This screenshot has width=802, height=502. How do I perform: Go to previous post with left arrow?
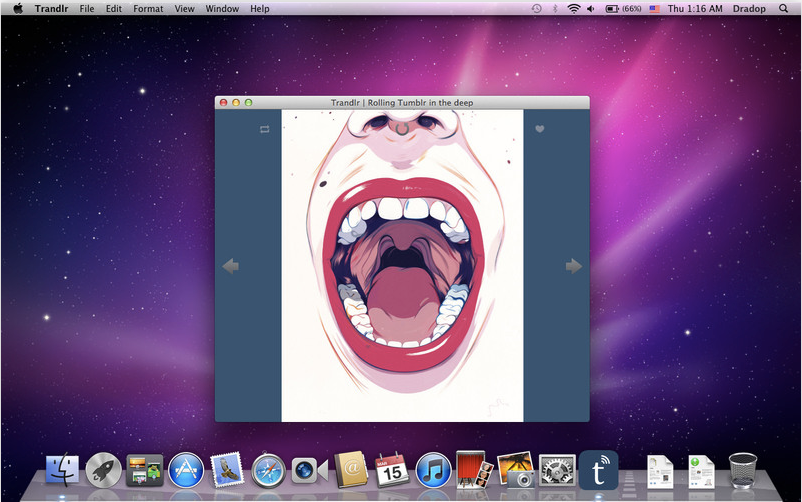231,266
